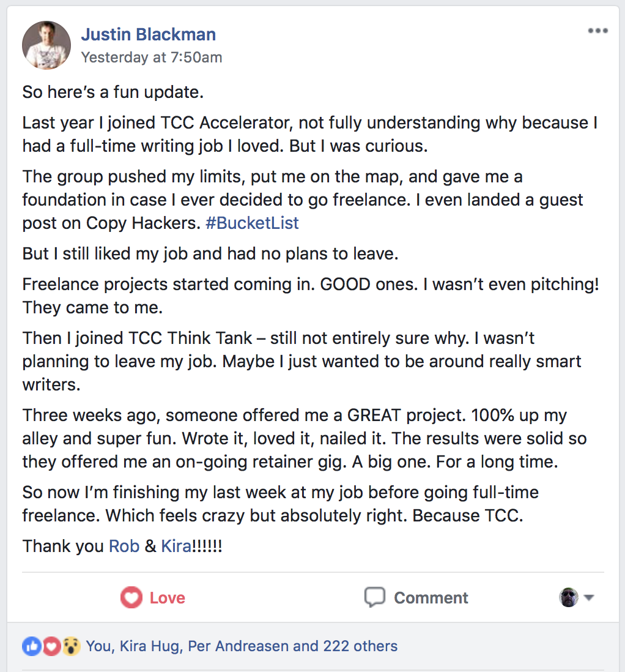Click the red Love heart icon

[131, 597]
